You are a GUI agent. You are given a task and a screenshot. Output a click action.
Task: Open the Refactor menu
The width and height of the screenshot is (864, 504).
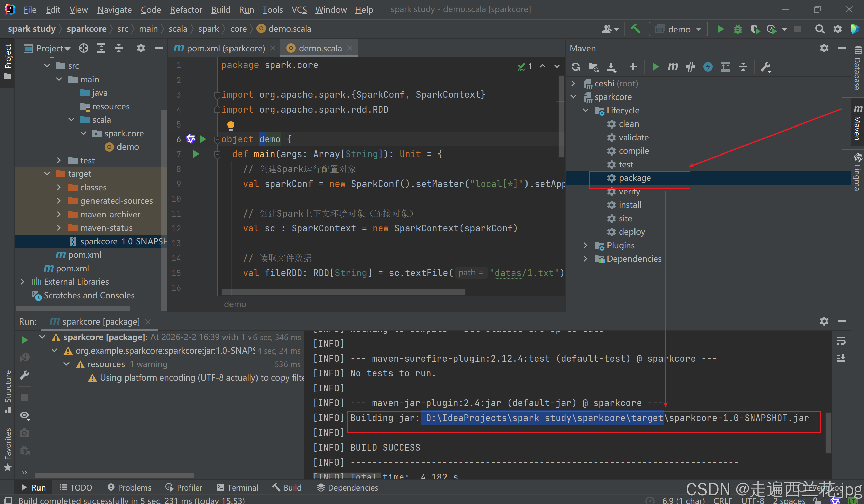186,9
